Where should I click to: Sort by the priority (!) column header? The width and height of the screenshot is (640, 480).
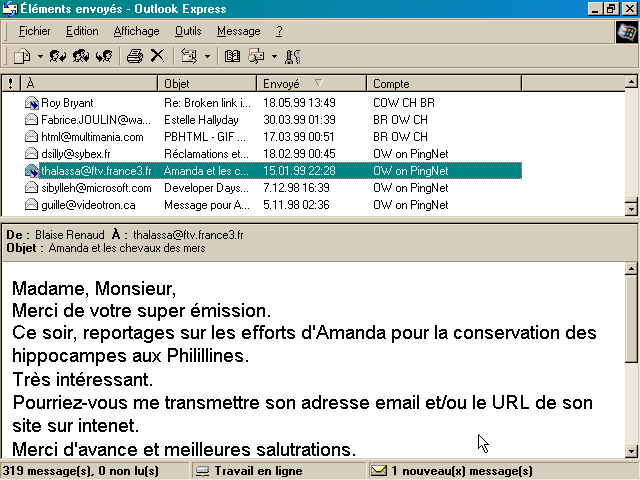tap(11, 83)
